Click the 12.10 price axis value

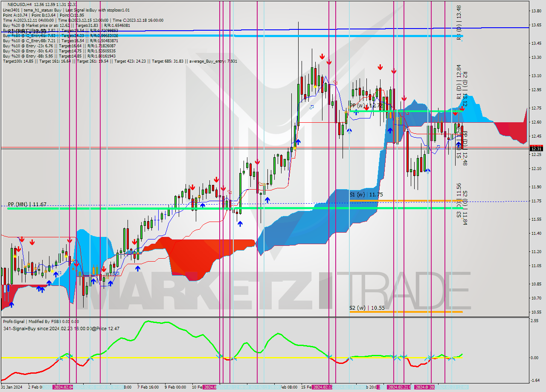(536, 169)
